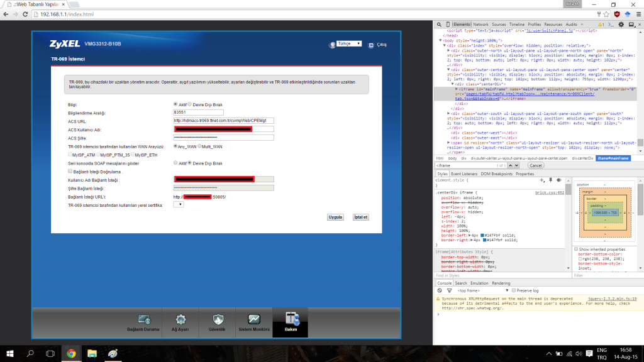Clear the console log icon

coord(440,290)
